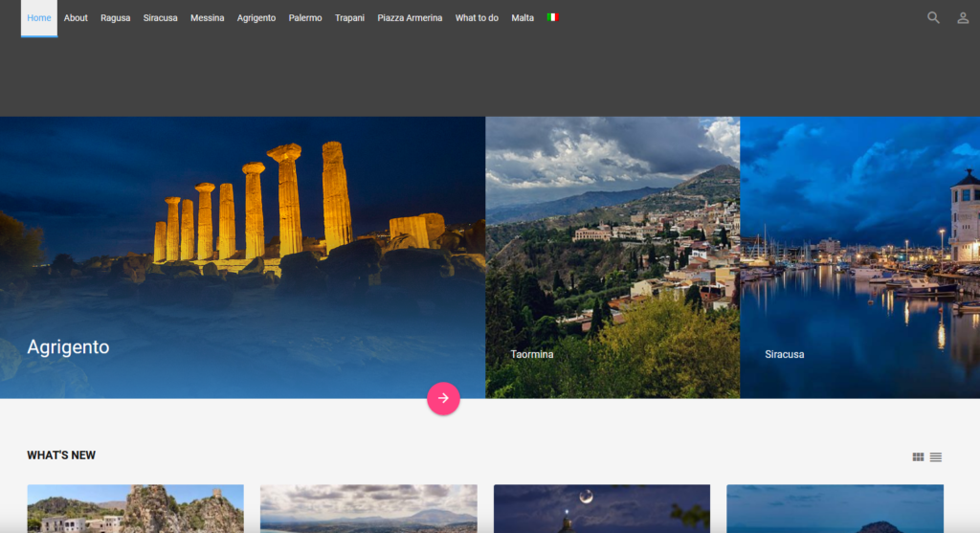Switch to grid view layout
This screenshot has width=980, height=533.
point(918,456)
